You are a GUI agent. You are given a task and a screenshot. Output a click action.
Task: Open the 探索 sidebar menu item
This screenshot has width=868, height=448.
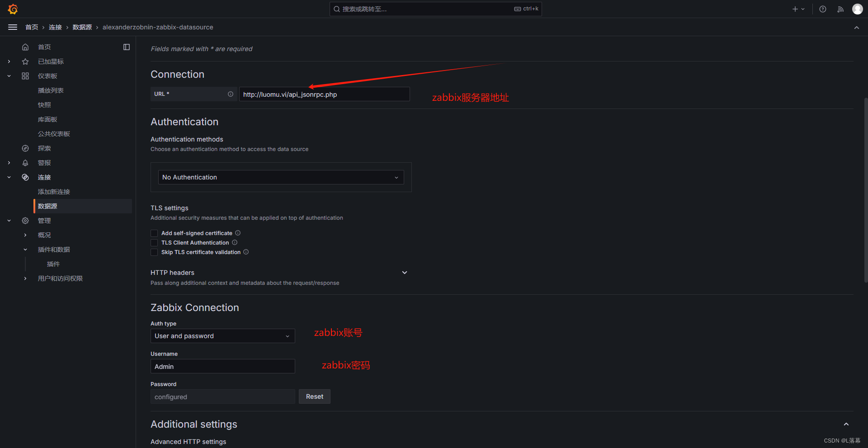[44, 148]
